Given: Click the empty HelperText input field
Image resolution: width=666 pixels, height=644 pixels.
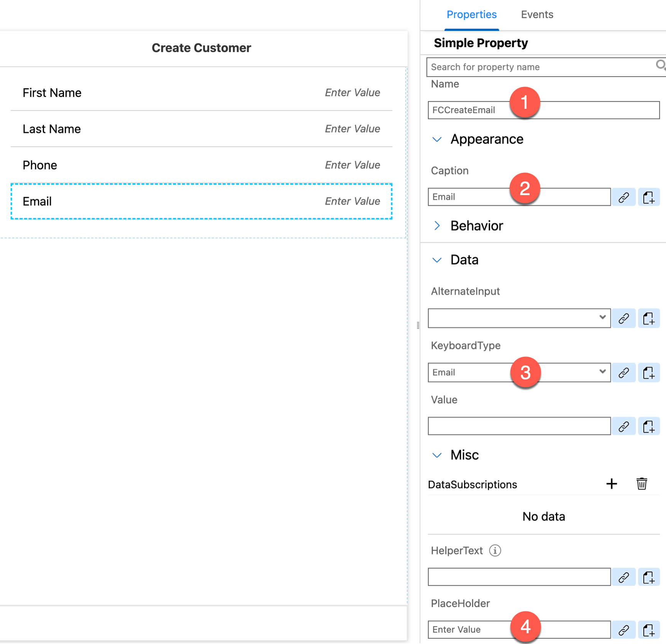Looking at the screenshot, I should click(x=519, y=577).
